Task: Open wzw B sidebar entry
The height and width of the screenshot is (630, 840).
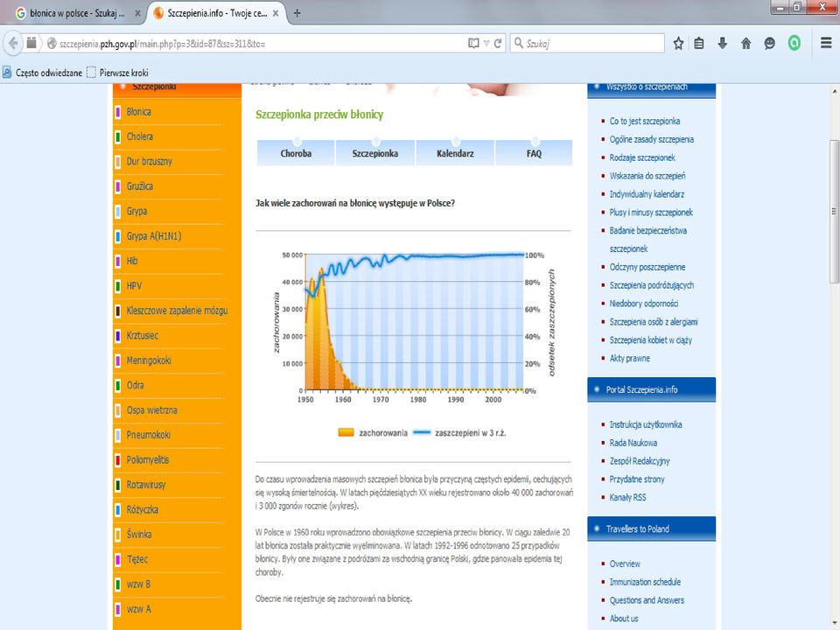Action: tap(138, 584)
